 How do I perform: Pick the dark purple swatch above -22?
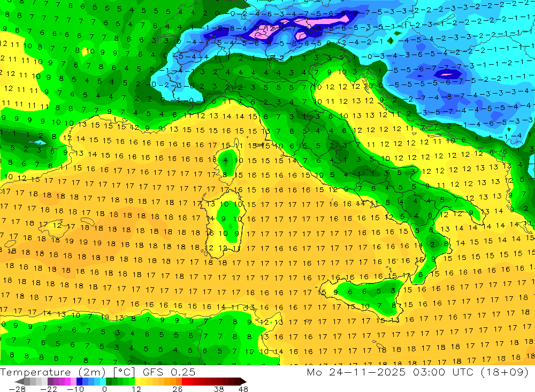pos(50,382)
